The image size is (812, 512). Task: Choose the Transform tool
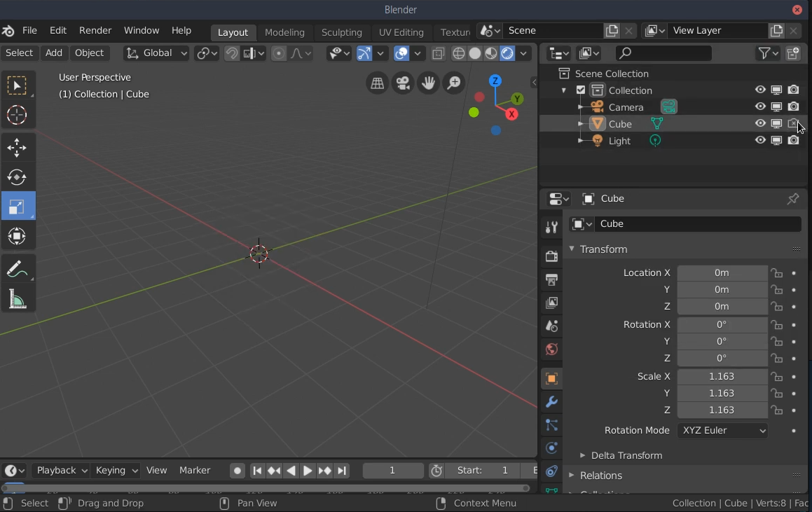coord(17,237)
